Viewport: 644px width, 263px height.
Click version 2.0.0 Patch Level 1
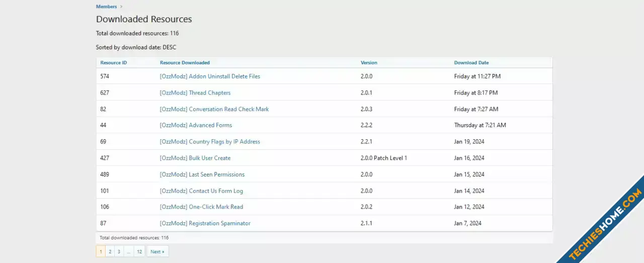pyautogui.click(x=384, y=158)
